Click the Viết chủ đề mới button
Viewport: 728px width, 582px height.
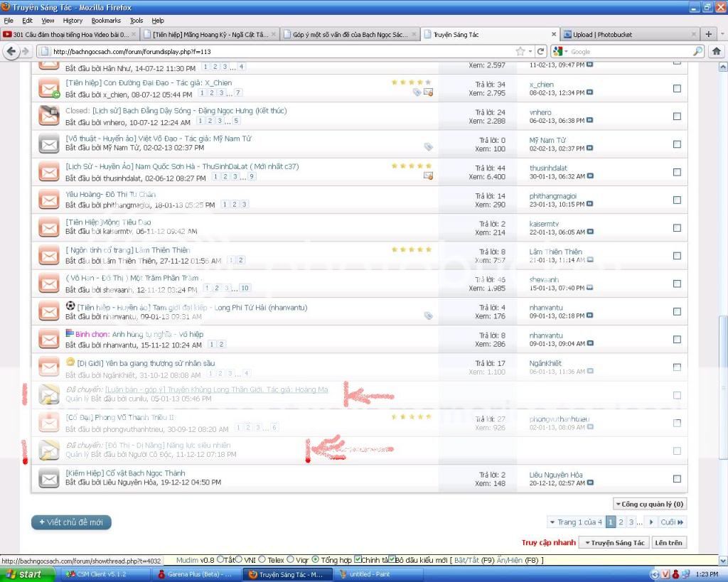[71, 522]
